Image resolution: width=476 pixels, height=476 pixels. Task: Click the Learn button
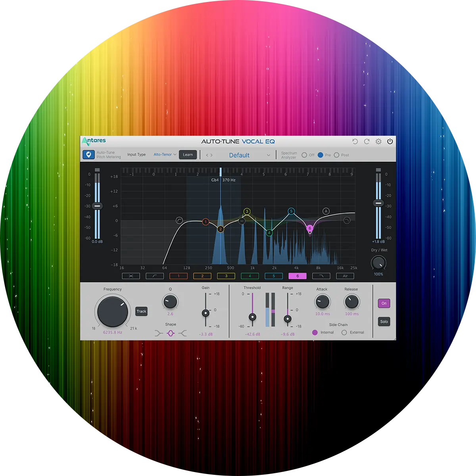[188, 155]
